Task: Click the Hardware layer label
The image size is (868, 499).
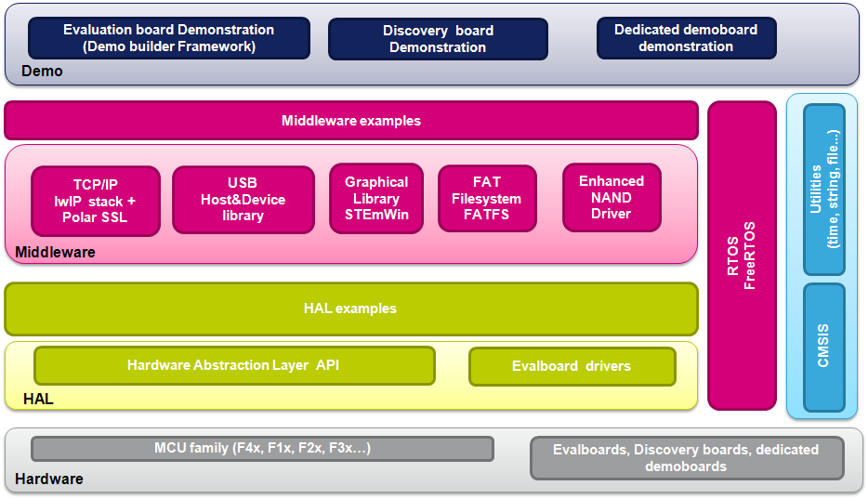Action: click(x=48, y=479)
